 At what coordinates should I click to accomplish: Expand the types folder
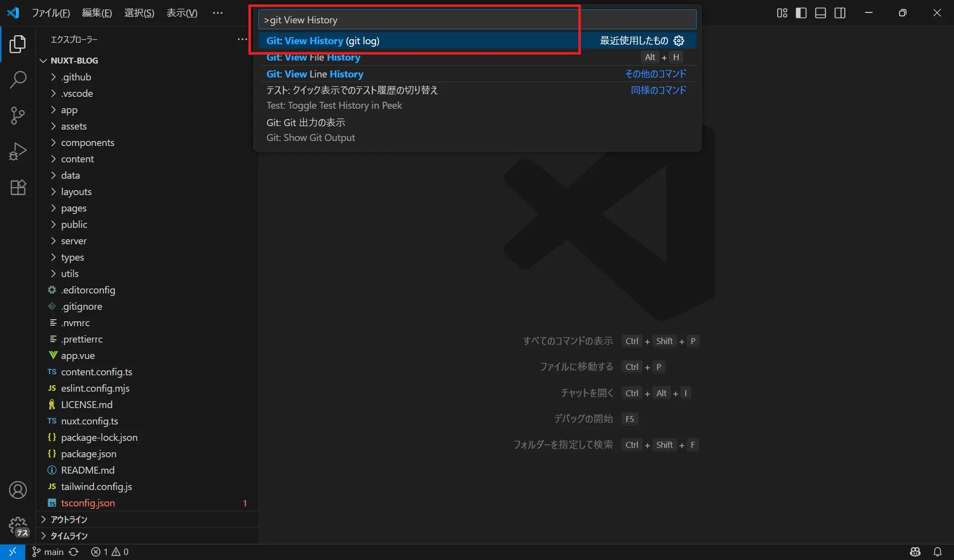click(x=147, y=257)
